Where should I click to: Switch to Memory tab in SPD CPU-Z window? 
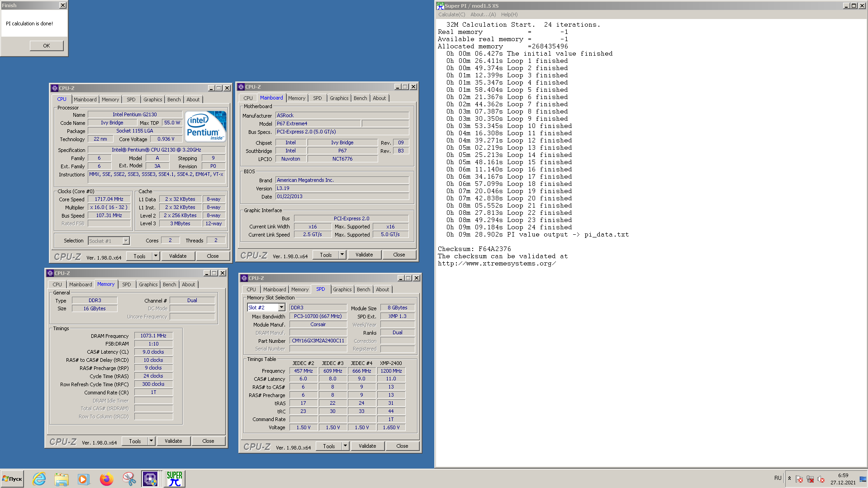(x=299, y=289)
